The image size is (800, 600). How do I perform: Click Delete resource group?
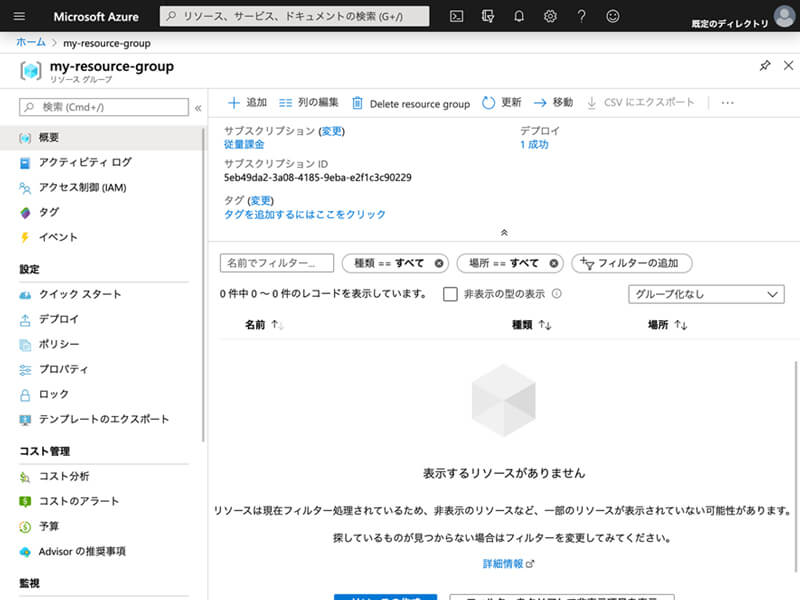coord(411,104)
